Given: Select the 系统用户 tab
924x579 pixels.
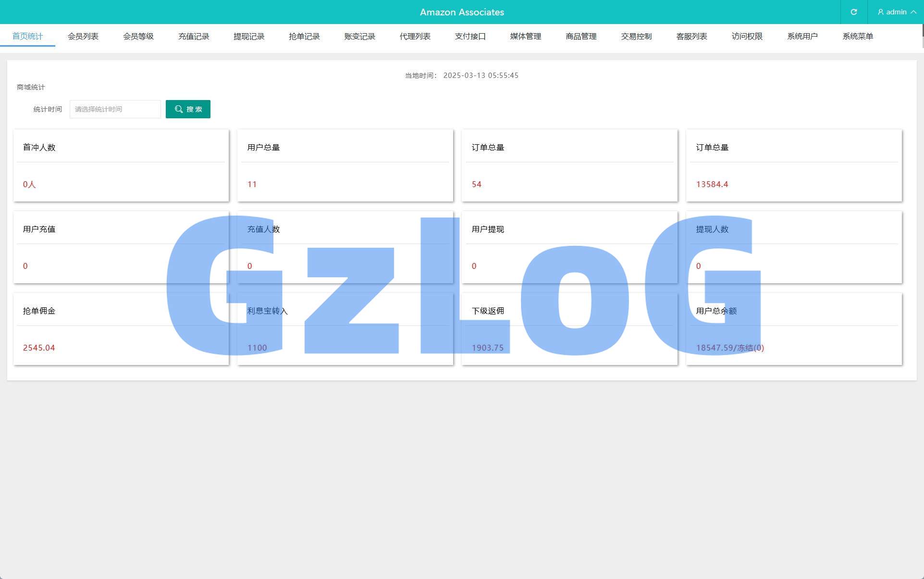Looking at the screenshot, I should [802, 36].
